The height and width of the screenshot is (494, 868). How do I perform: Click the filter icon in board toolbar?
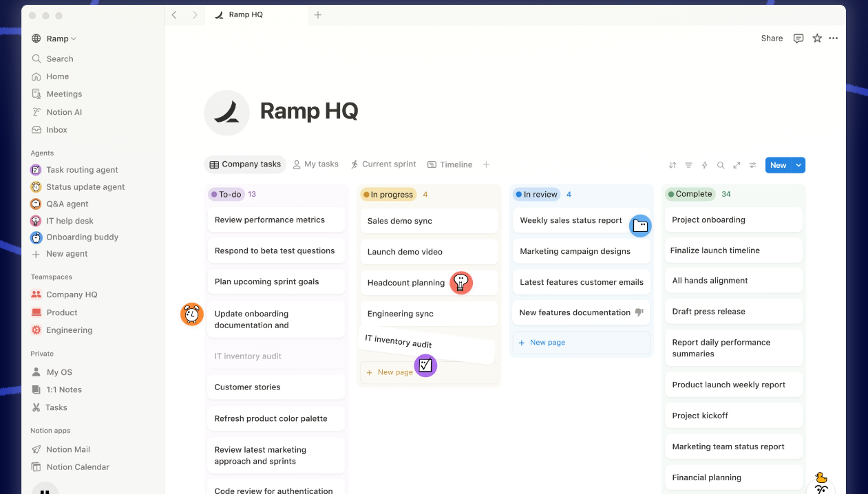pyautogui.click(x=688, y=165)
